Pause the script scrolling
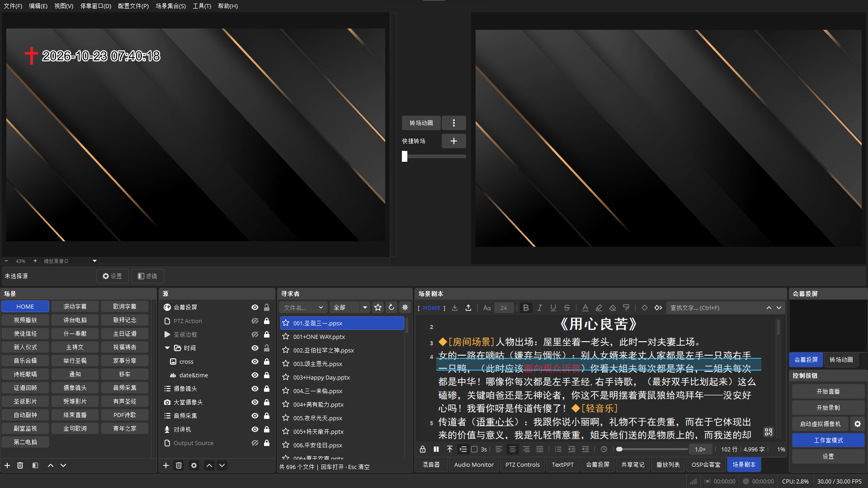The width and height of the screenshot is (868, 488). (x=436, y=449)
